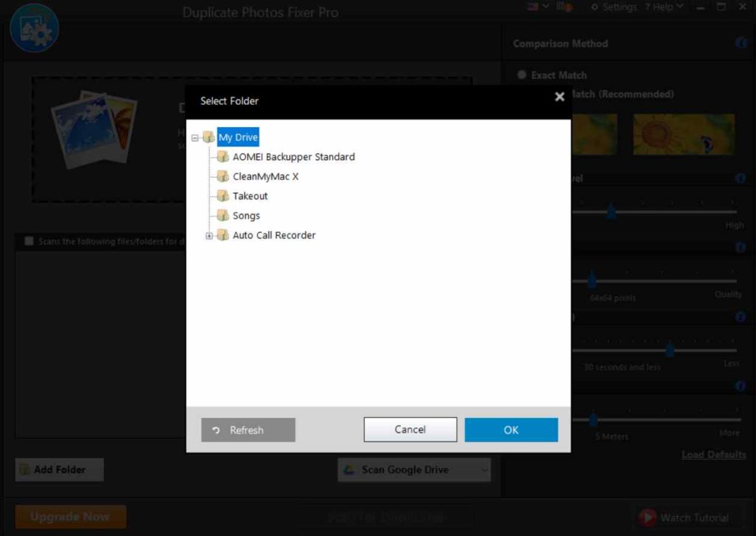
Task: Click the refresh arrow icon
Action: tap(216, 430)
